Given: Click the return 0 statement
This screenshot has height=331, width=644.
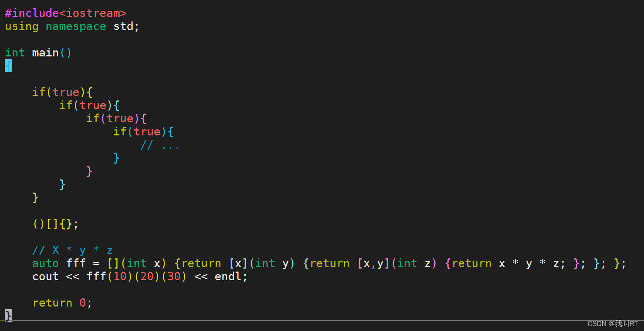Looking at the screenshot, I should coord(62,303).
